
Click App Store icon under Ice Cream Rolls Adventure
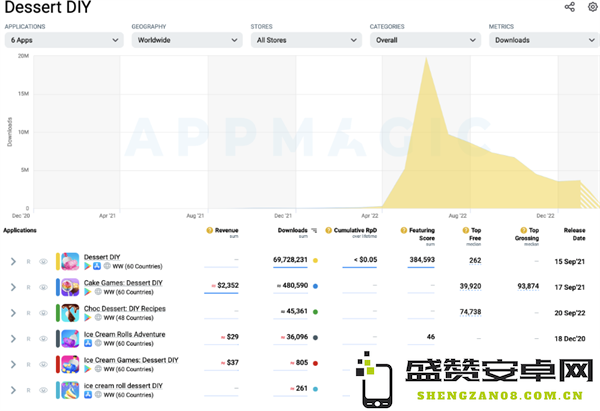pyautogui.click(x=88, y=343)
